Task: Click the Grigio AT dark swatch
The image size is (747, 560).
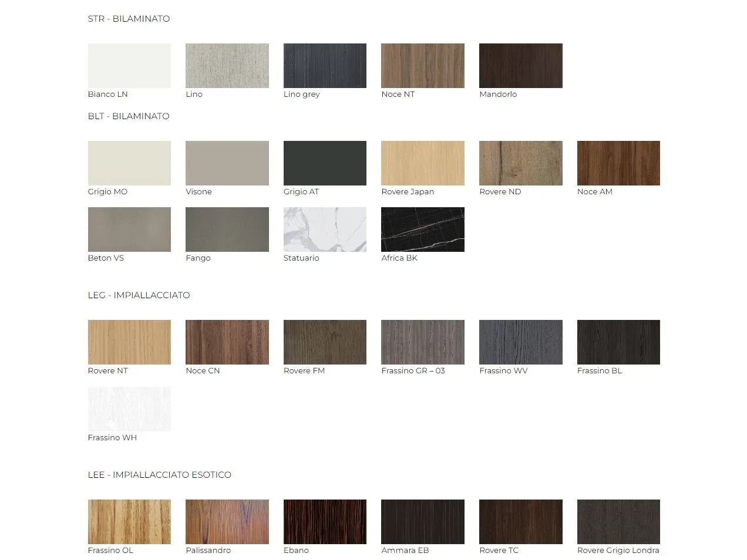Action: 325,163
